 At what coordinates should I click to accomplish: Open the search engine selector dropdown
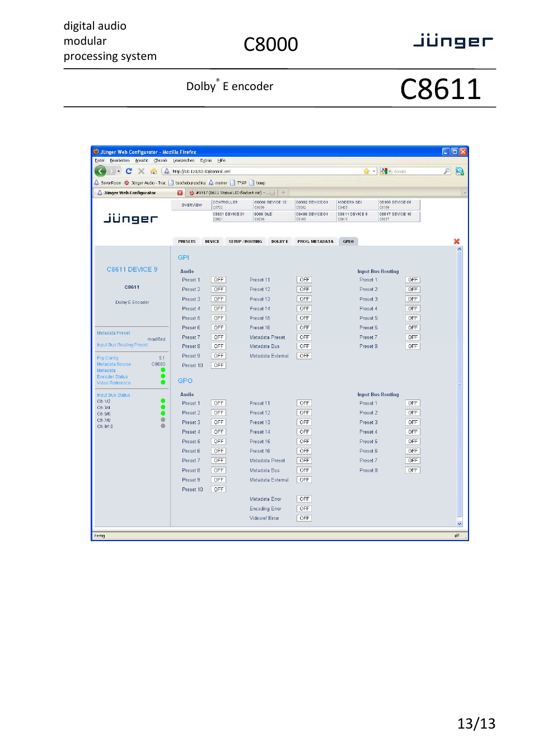pyautogui.click(x=386, y=171)
